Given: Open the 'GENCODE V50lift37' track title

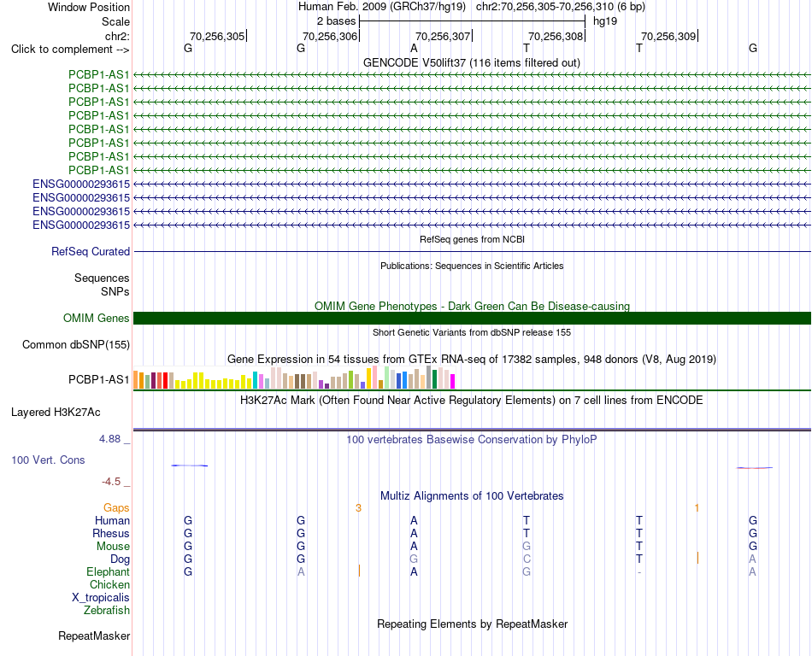Looking at the screenshot, I should pyautogui.click(x=472, y=62).
